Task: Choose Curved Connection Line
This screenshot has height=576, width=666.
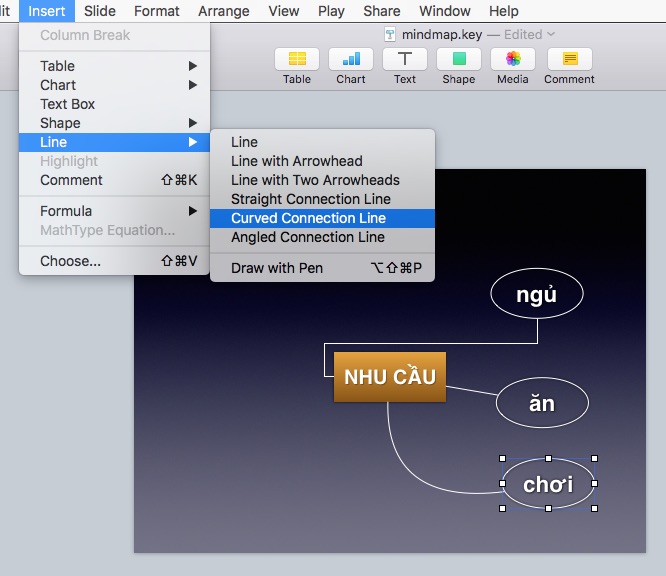Action: coord(308,218)
